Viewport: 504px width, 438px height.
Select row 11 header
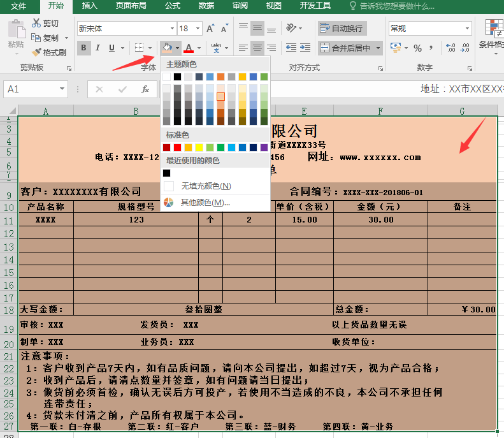coord(9,221)
